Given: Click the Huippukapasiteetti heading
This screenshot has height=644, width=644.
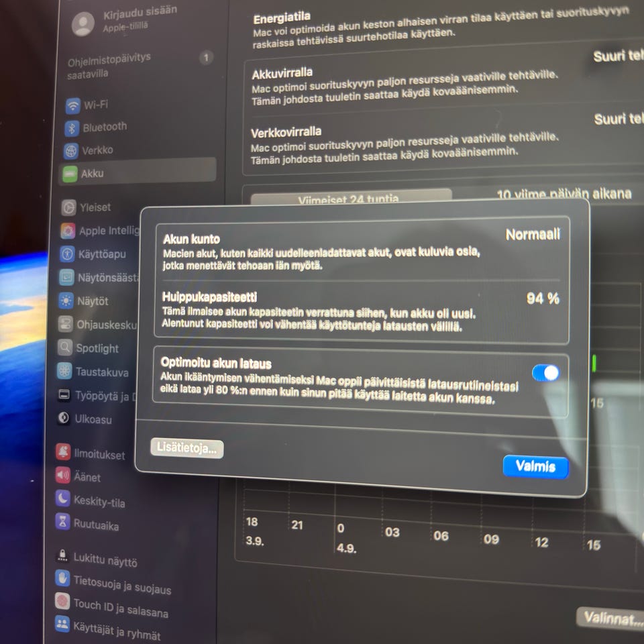Looking at the screenshot, I should click(x=209, y=297).
